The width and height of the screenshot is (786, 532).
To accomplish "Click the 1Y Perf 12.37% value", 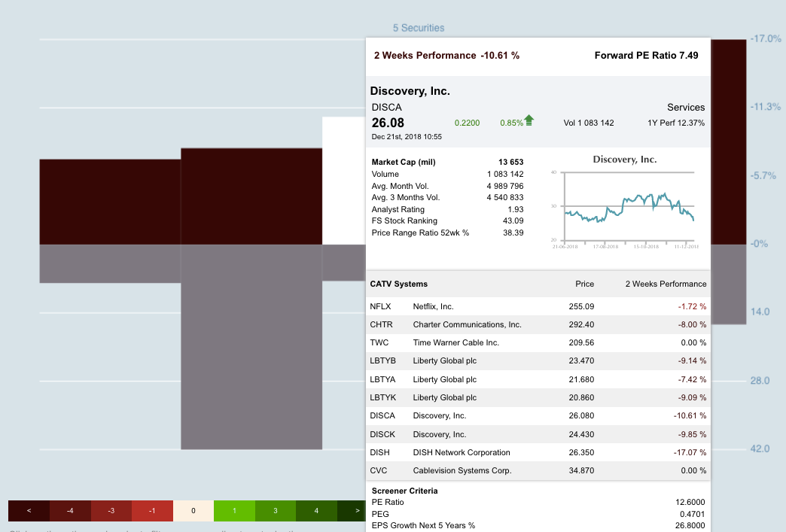I will (x=676, y=123).
